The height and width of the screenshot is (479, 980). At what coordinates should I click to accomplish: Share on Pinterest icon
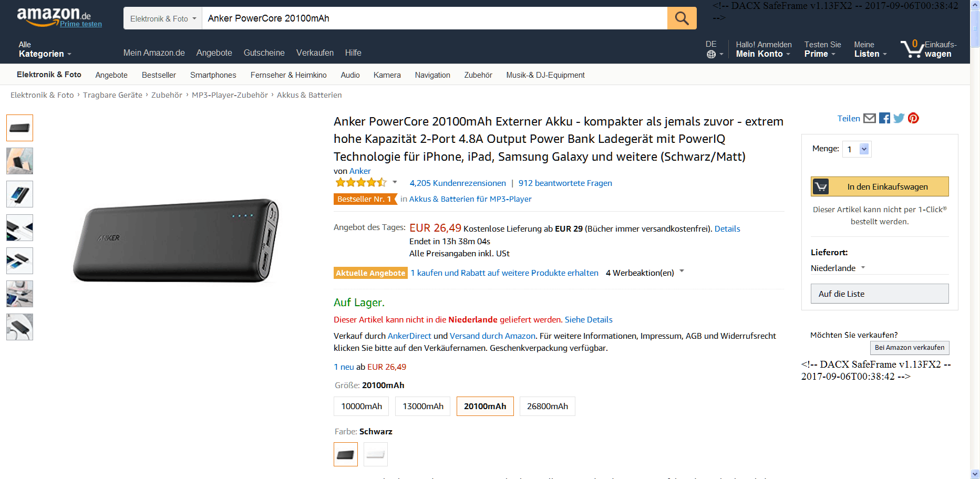pyautogui.click(x=913, y=118)
